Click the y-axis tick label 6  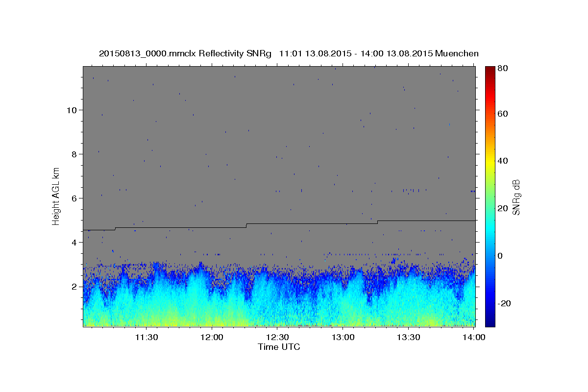click(x=73, y=198)
